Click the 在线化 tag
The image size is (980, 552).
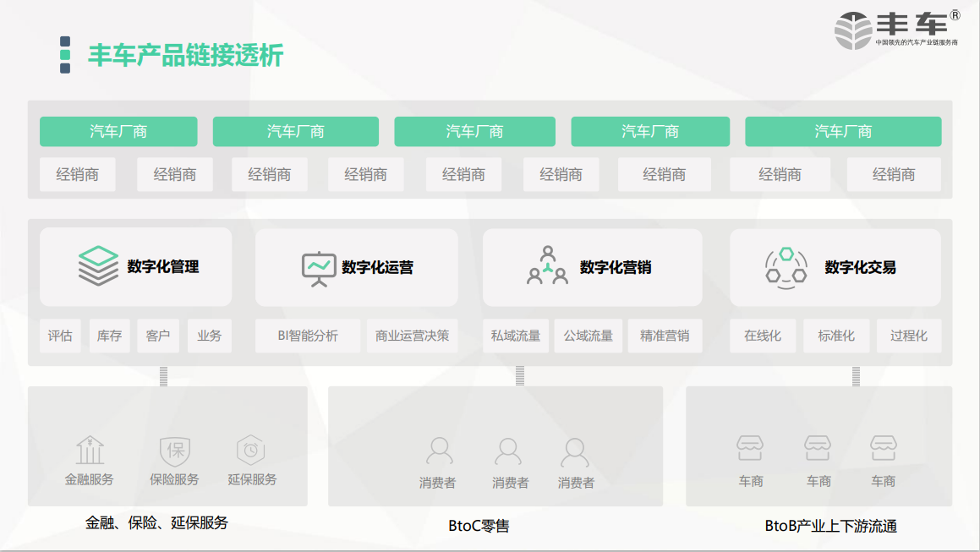(763, 336)
